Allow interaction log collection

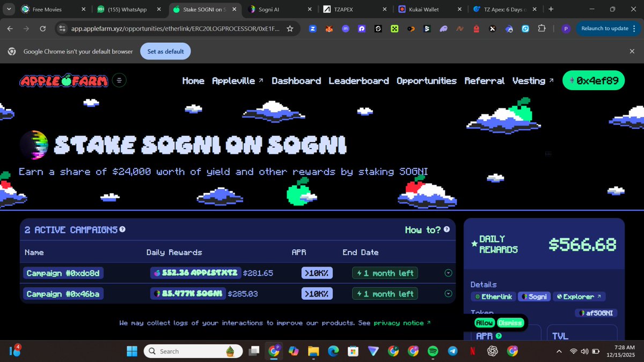(x=485, y=322)
